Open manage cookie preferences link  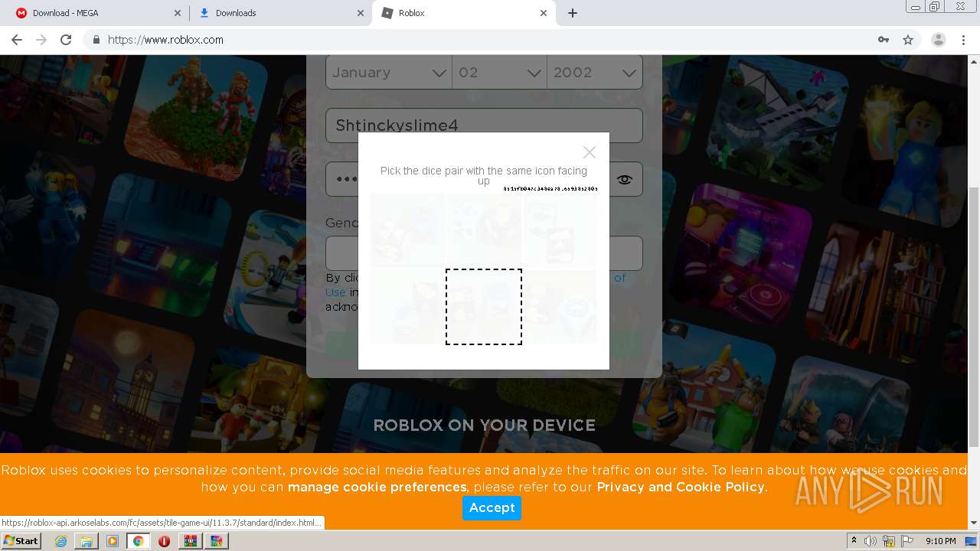[377, 487]
